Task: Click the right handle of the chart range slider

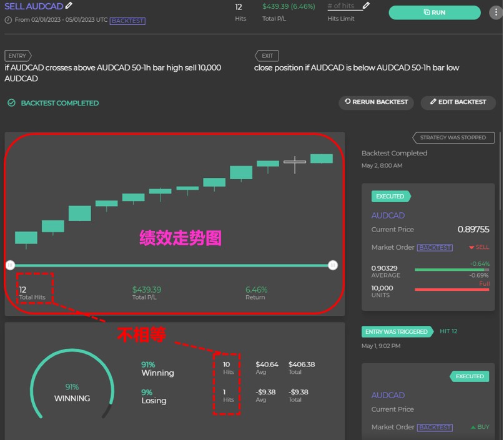Action: point(333,265)
